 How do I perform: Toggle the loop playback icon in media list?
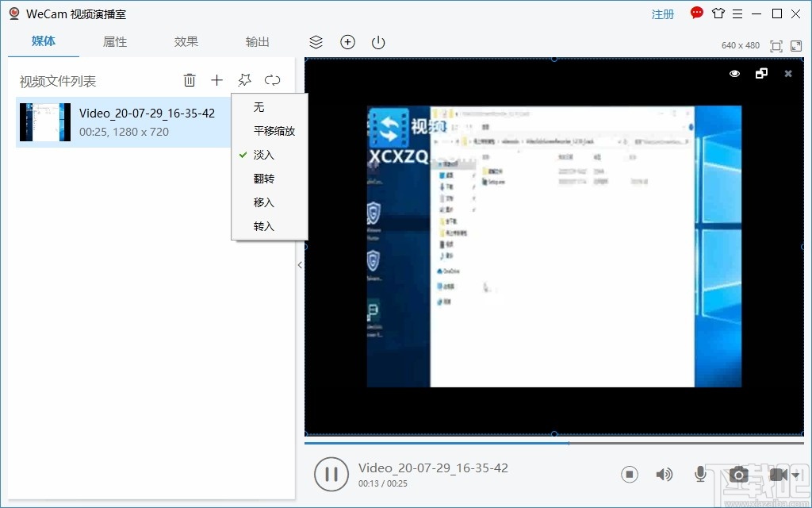[272, 79]
